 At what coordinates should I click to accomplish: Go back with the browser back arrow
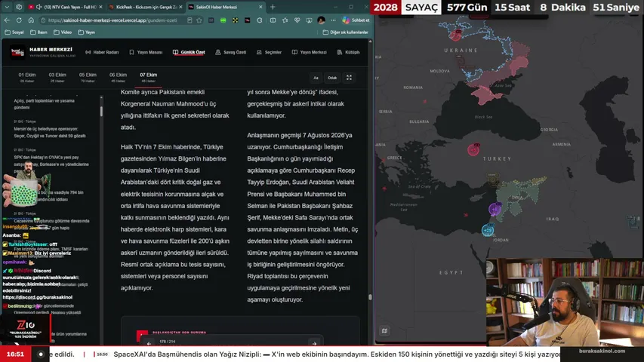tap(7, 20)
